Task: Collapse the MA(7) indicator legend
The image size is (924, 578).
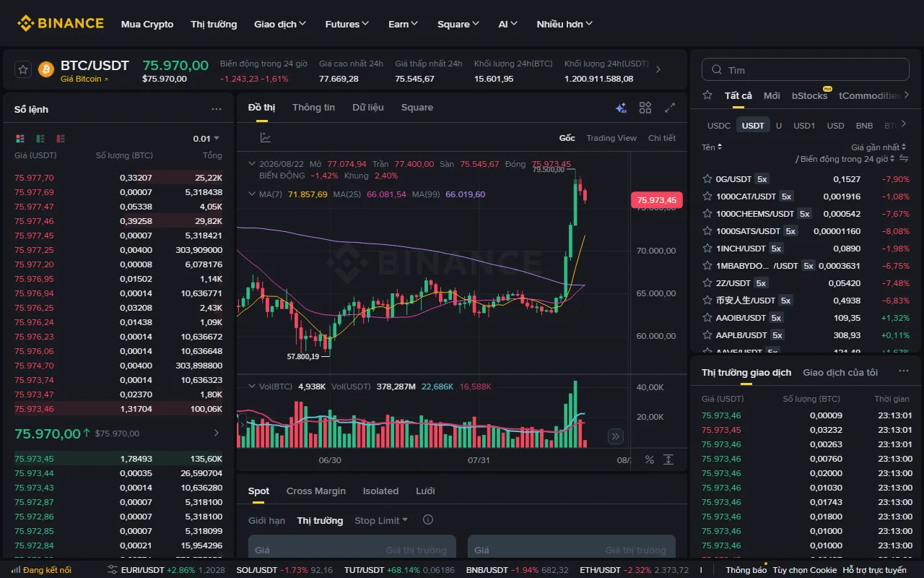Action: pos(252,194)
